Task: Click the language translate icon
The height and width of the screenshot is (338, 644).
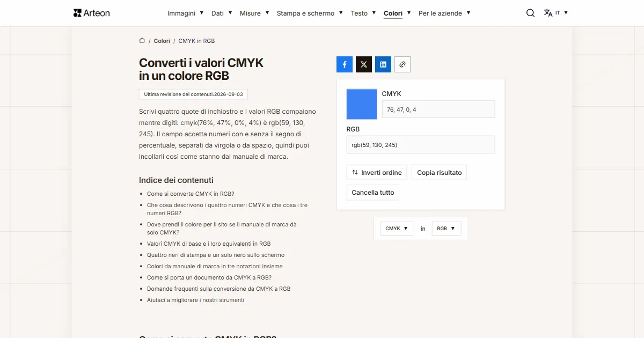Action: tap(548, 13)
